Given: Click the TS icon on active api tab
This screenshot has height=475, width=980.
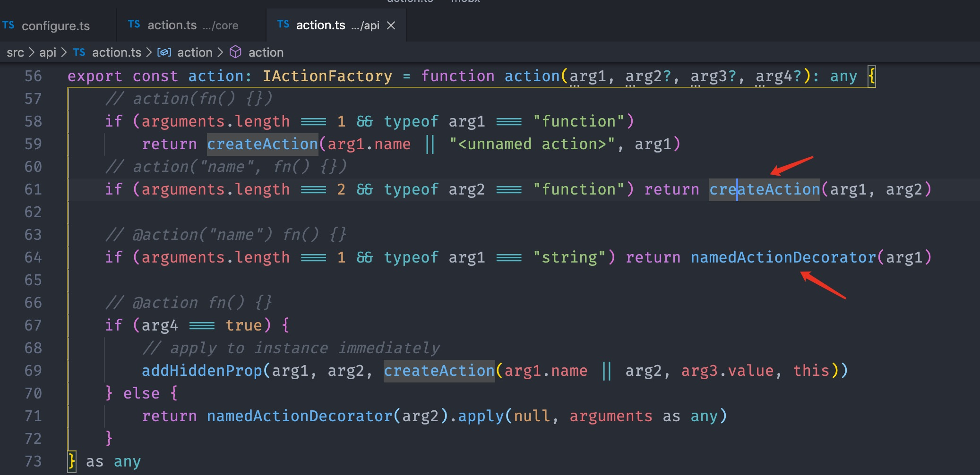Looking at the screenshot, I should coord(283,25).
